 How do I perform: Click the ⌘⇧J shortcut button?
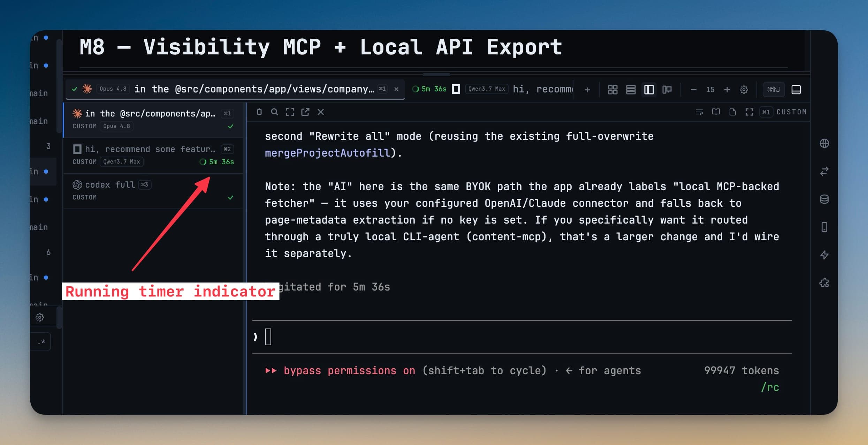pyautogui.click(x=773, y=90)
